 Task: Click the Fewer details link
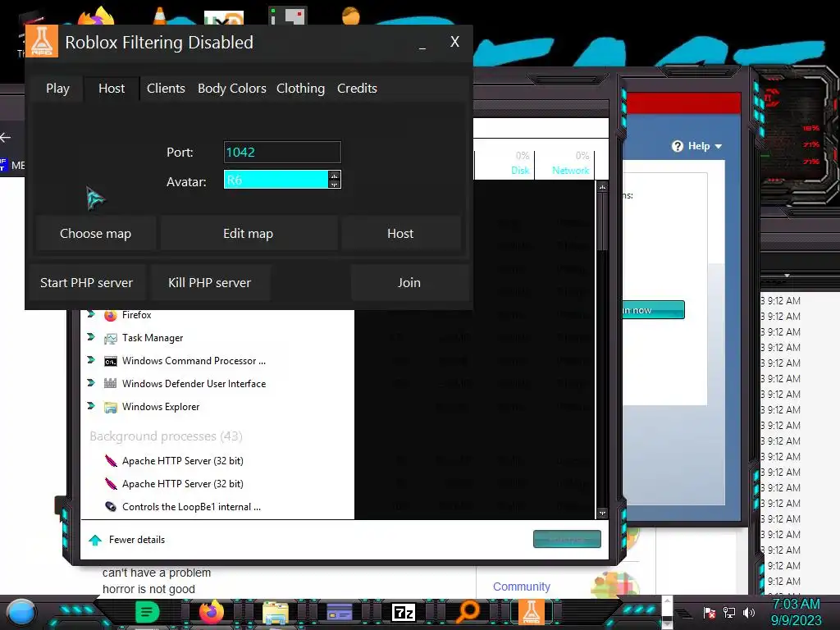coord(137,540)
